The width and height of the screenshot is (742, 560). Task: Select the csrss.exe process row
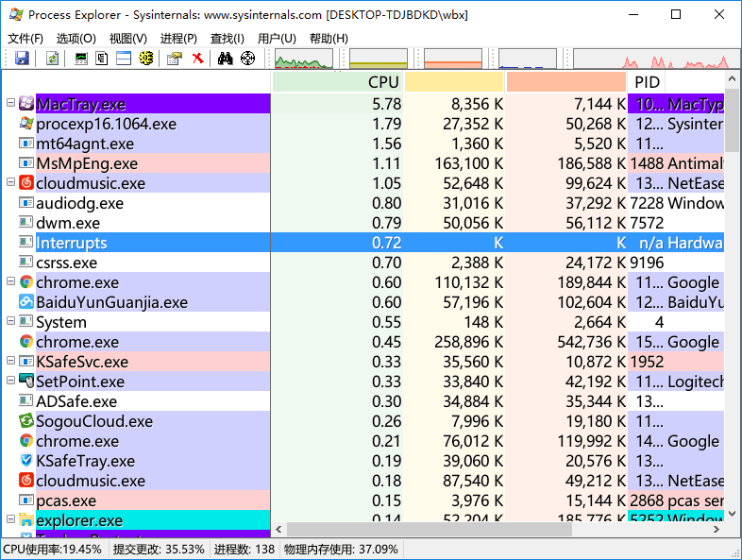click(x=363, y=263)
